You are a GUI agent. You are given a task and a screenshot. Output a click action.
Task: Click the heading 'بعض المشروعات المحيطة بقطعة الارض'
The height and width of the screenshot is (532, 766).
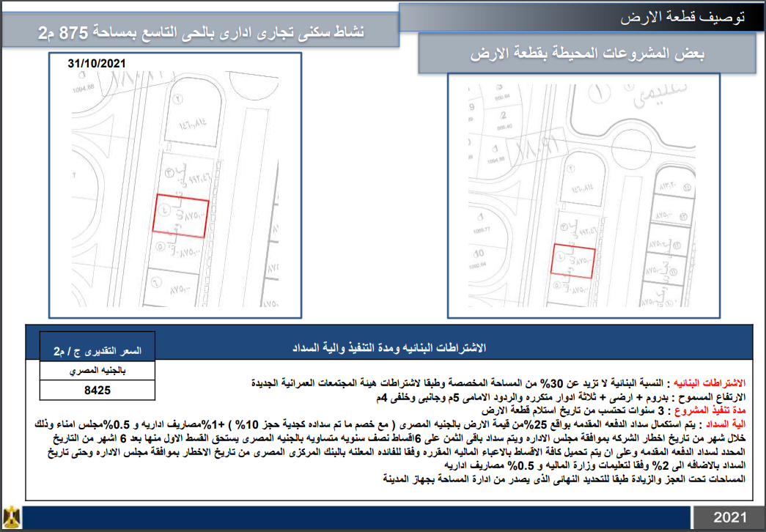tap(587, 53)
